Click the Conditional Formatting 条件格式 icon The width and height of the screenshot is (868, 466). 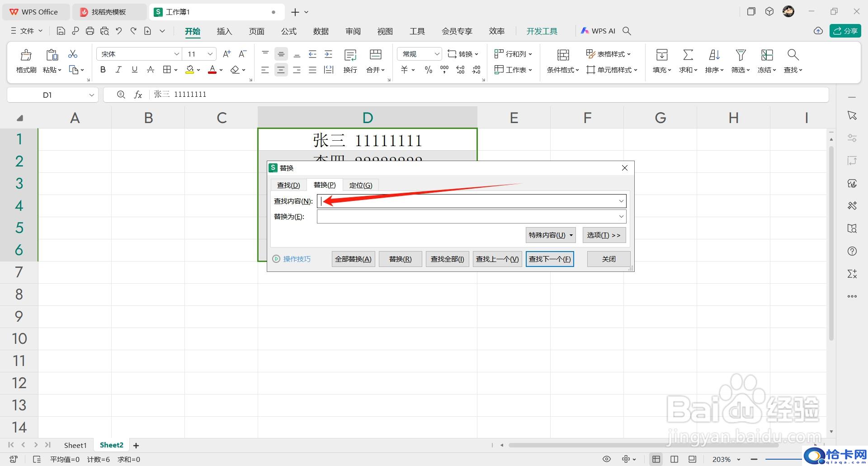[563, 55]
